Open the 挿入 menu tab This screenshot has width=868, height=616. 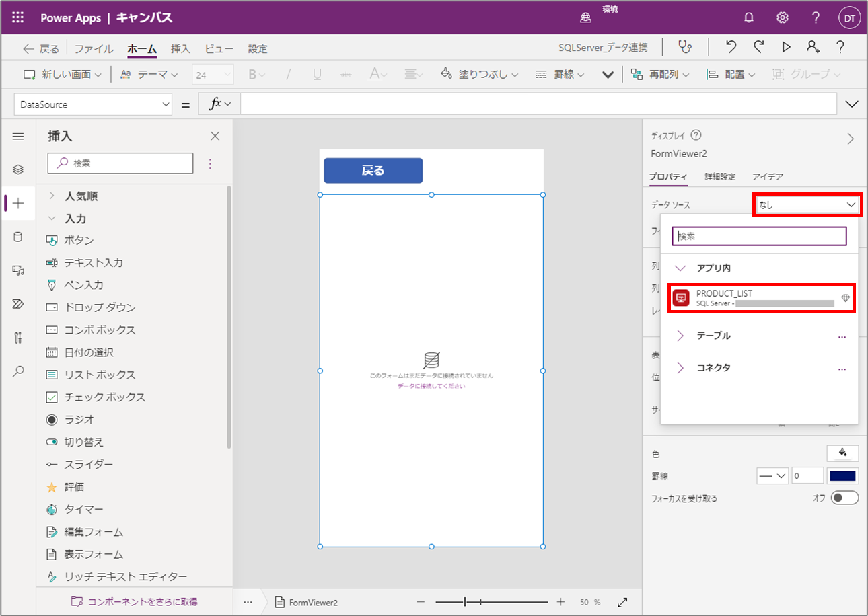(180, 49)
